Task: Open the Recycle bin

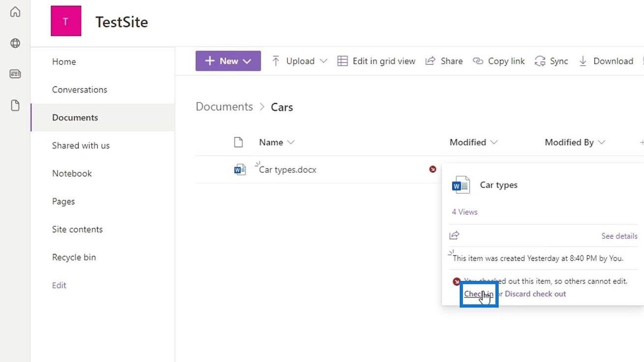Action: (74, 257)
